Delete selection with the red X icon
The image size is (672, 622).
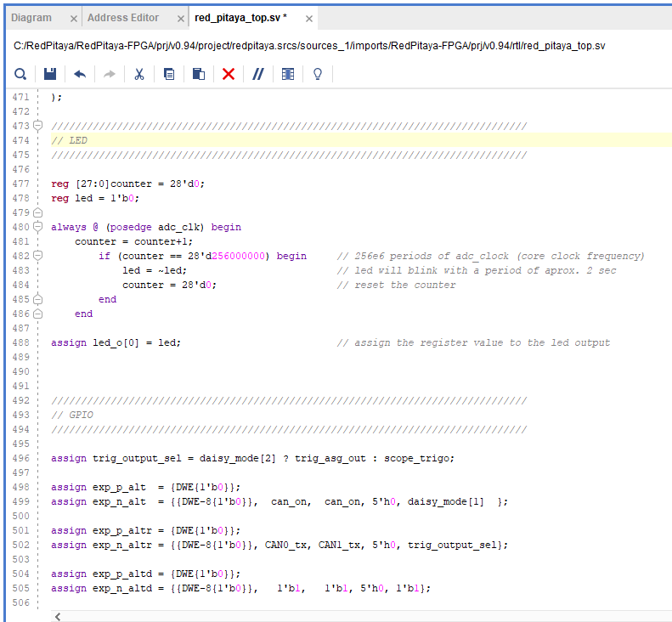229,74
